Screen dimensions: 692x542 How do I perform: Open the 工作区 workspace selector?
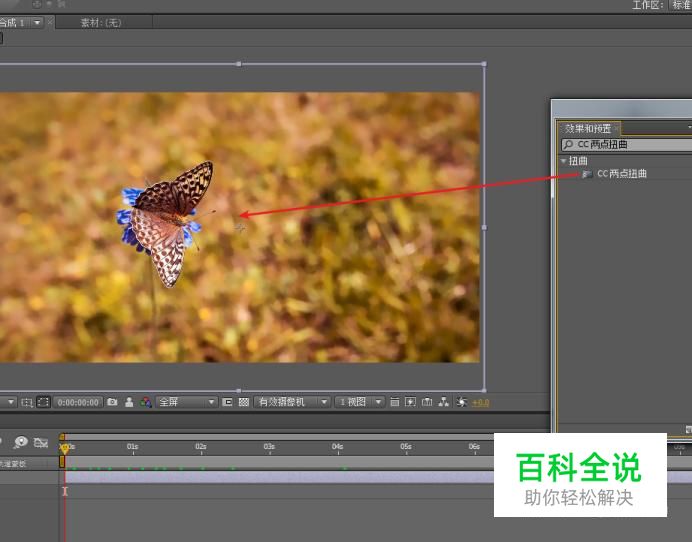[681, 5]
